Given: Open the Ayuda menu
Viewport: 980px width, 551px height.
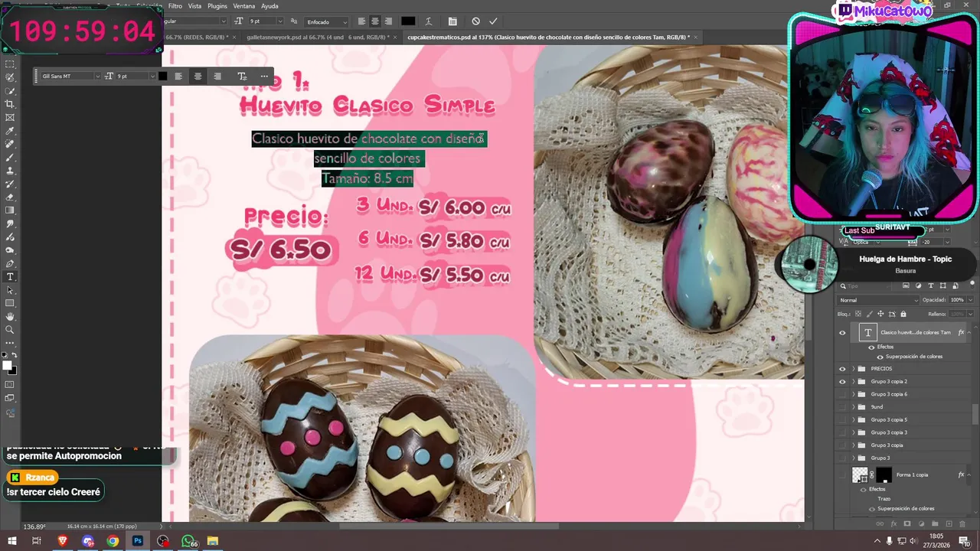Looking at the screenshot, I should pyautogui.click(x=269, y=6).
